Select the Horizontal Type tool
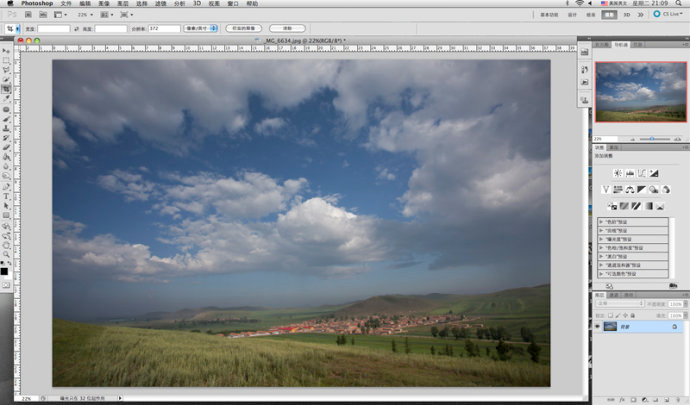Image resolution: width=690 pixels, height=405 pixels. 6,196
